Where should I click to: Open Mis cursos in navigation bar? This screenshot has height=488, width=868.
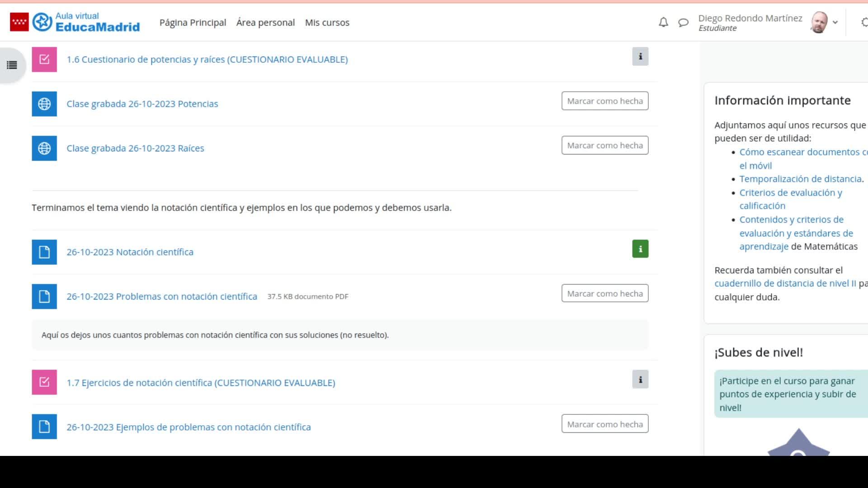click(327, 23)
